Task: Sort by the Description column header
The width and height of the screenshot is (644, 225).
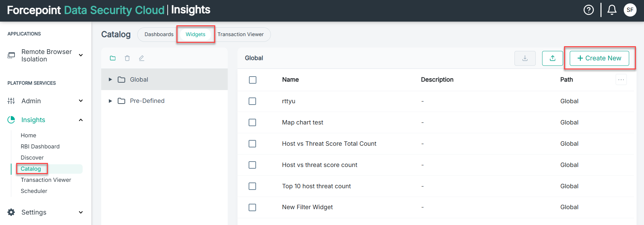Action: tap(437, 80)
